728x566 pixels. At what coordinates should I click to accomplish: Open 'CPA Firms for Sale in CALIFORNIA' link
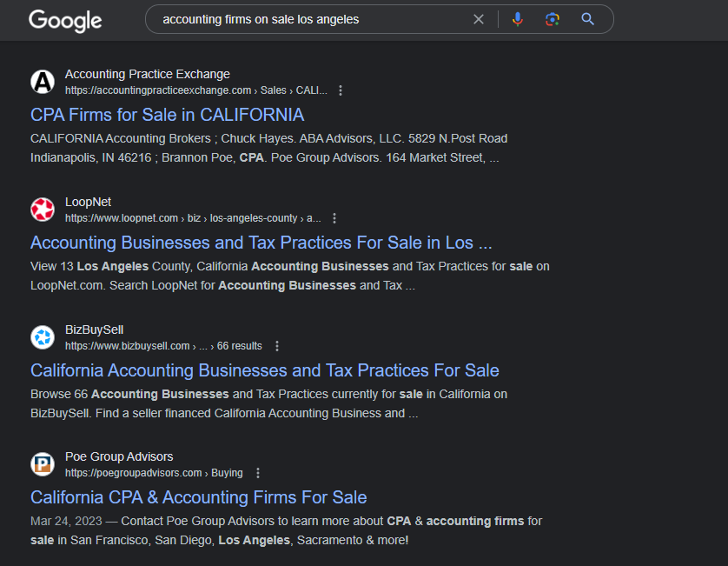pyautogui.click(x=167, y=115)
